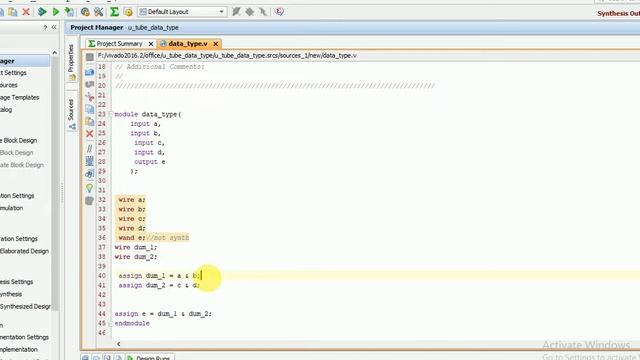Click the grey square icon atop editor toolbar
The image size is (640, 360).
[x=90, y=57]
